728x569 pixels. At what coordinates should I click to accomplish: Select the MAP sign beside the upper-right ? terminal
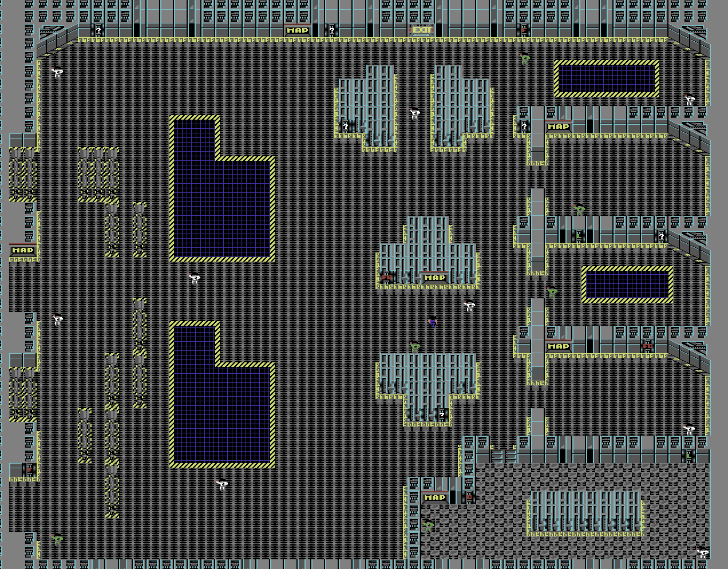coord(559,127)
